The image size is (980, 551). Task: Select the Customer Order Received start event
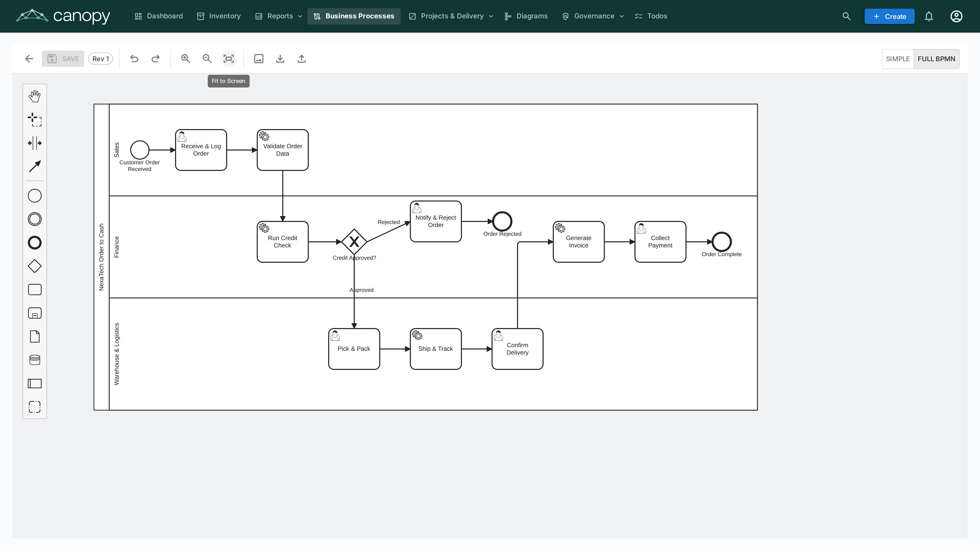click(140, 150)
